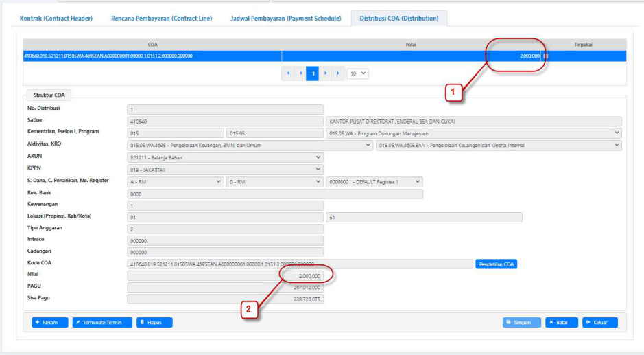The width and height of the screenshot is (644, 355).
Task: Switch to Kontrak (Contract Header) tab
Action: [x=56, y=19]
